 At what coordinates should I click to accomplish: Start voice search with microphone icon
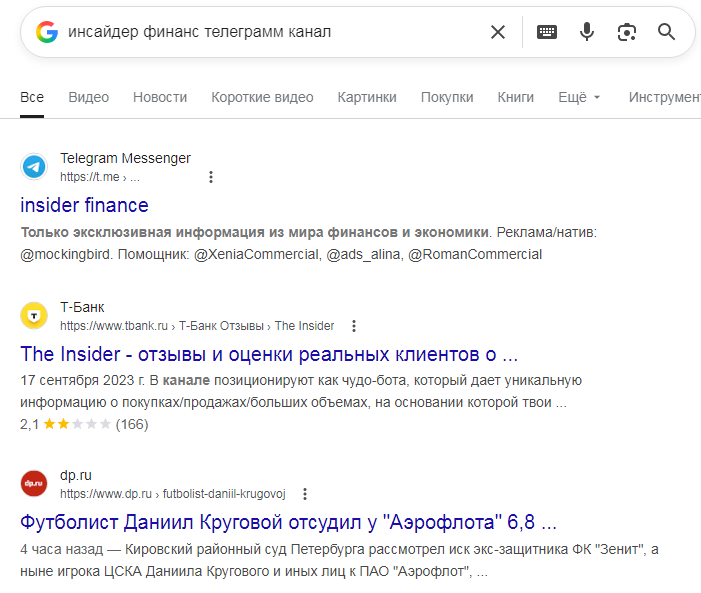point(587,32)
